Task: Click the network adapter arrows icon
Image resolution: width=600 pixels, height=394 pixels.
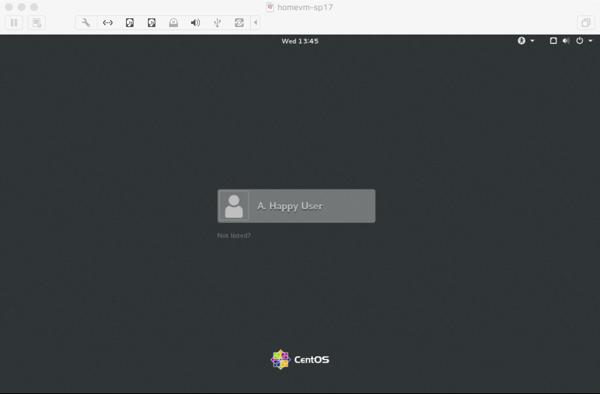Action: click(108, 23)
